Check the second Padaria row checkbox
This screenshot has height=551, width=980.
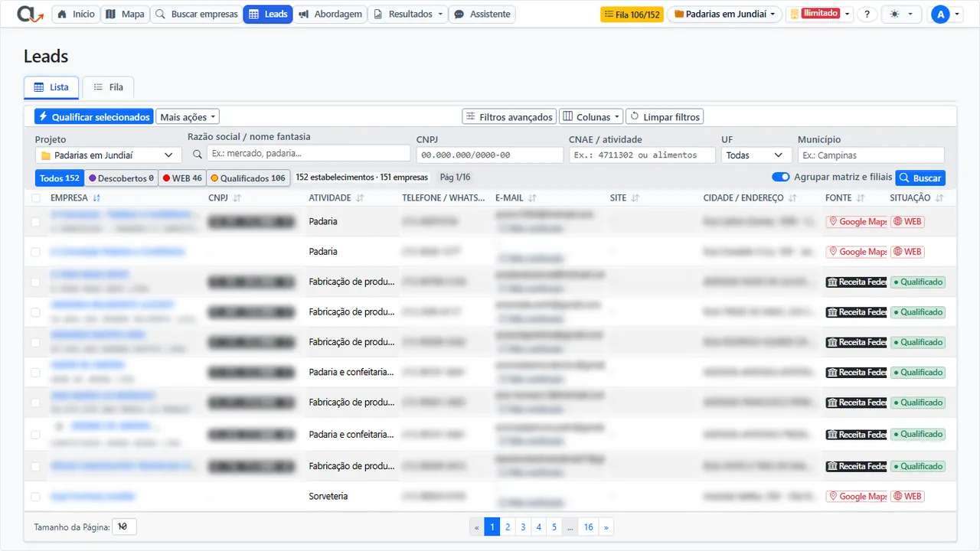[x=35, y=252]
